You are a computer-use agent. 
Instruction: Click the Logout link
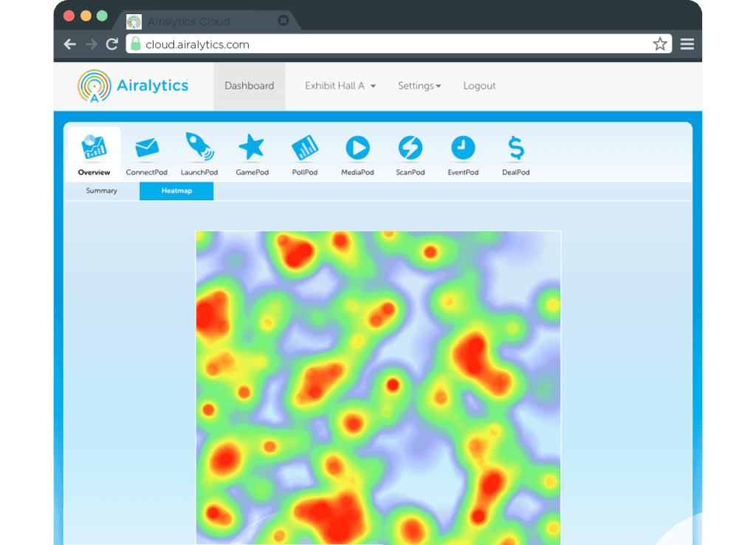[x=479, y=86]
